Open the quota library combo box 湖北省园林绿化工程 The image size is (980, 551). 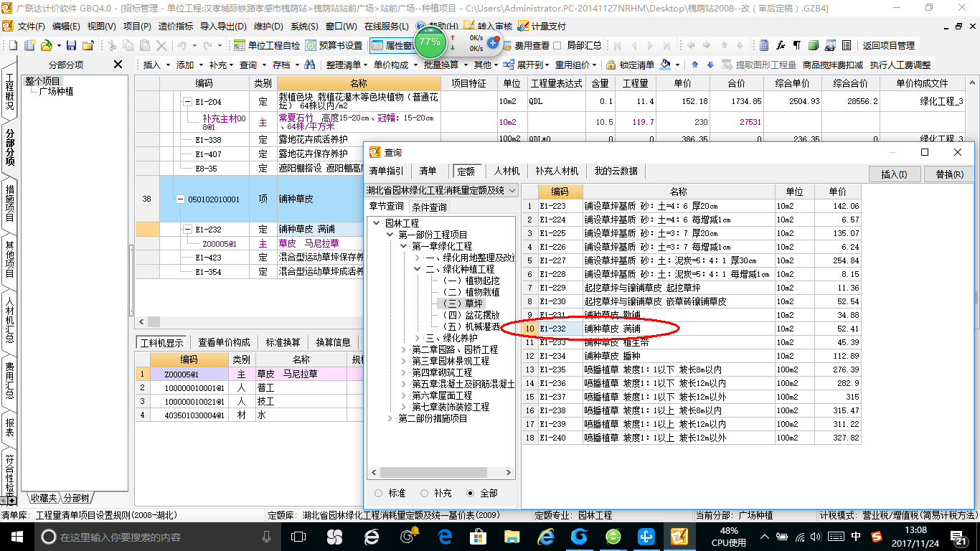[441, 190]
